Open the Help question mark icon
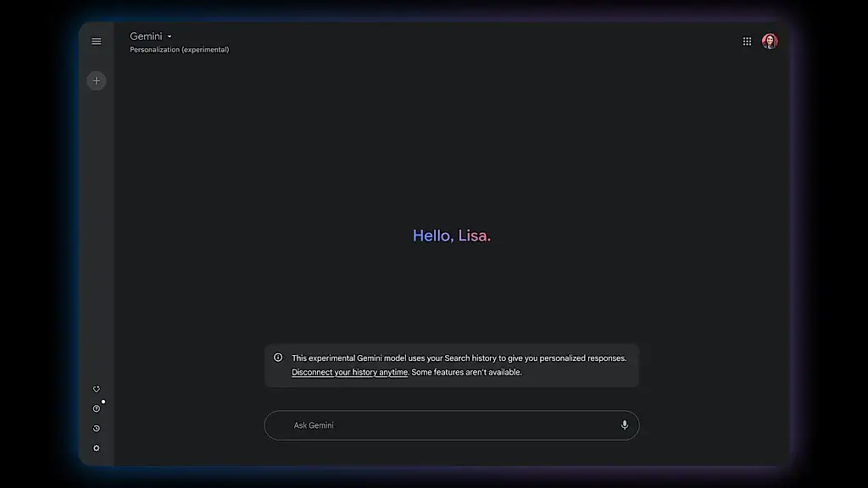The height and width of the screenshot is (488, 868). 97,408
